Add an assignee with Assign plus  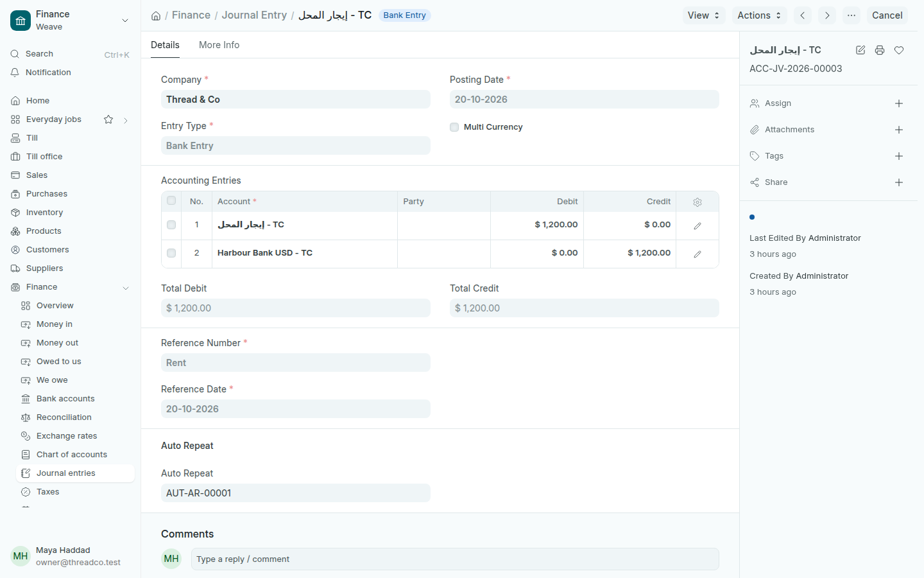[899, 103]
